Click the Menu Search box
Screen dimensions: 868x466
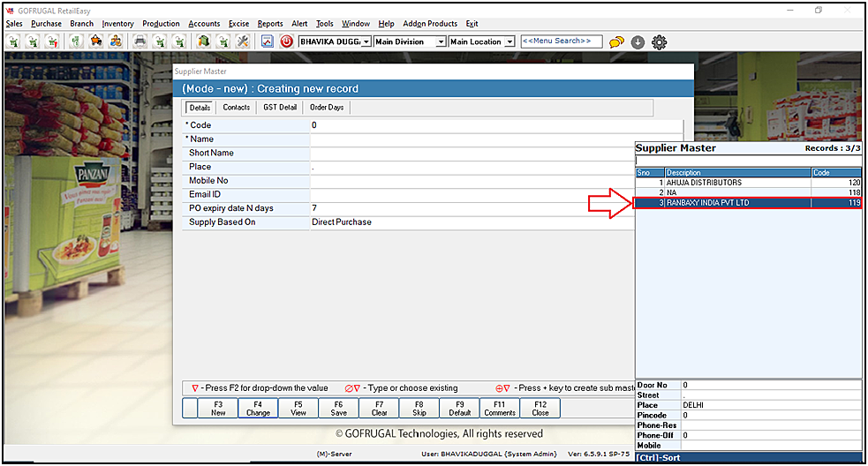click(561, 41)
